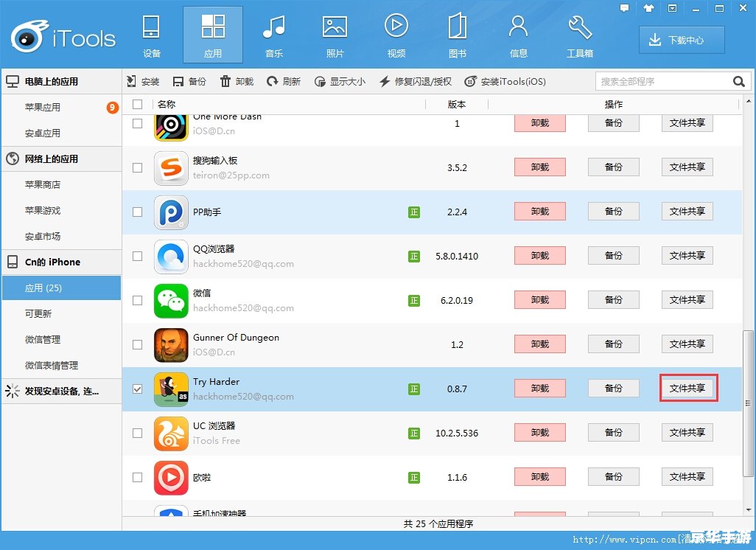
Task: Click the 备份 backup toolbar button
Action: 189,82
